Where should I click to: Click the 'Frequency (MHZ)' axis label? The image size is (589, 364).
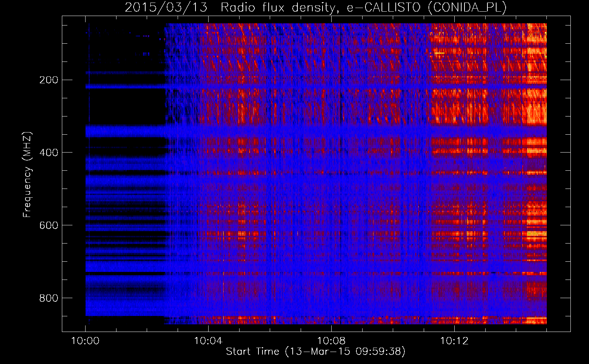(x=27, y=175)
